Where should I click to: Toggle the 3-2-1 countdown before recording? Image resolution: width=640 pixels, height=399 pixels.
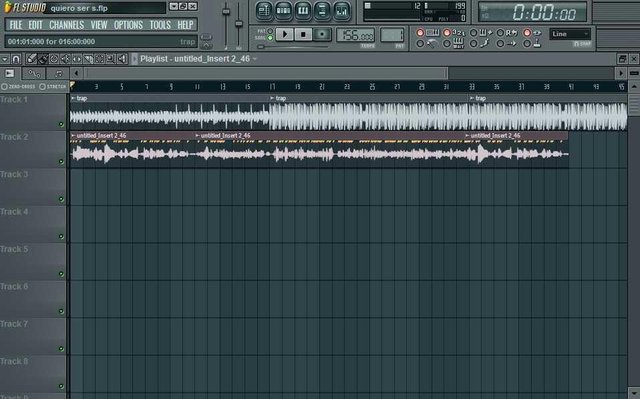pos(447,32)
